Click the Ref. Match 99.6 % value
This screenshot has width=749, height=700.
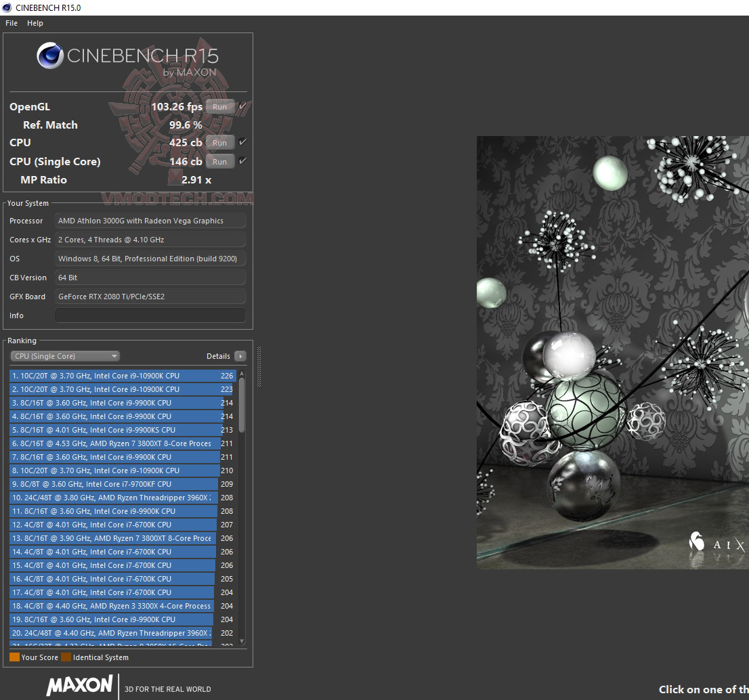point(186,125)
